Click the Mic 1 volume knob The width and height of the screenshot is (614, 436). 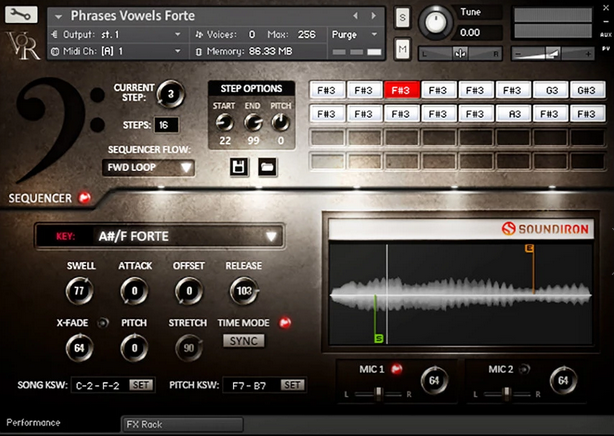(x=434, y=380)
